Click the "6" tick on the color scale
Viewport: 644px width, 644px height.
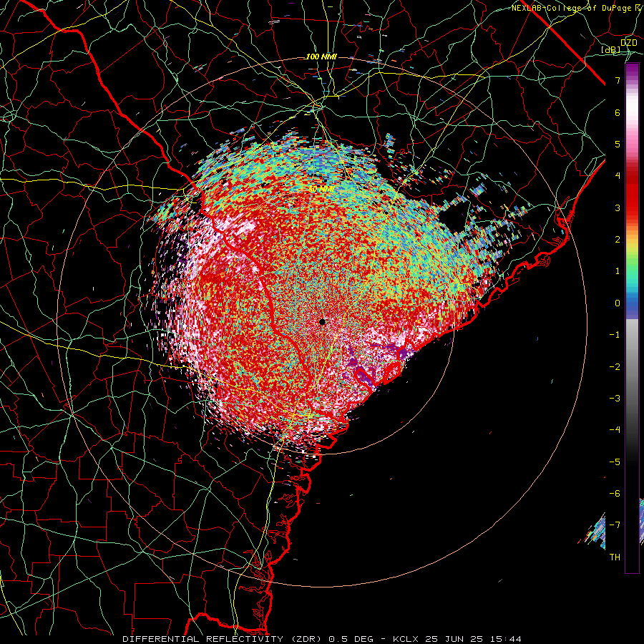click(618, 112)
